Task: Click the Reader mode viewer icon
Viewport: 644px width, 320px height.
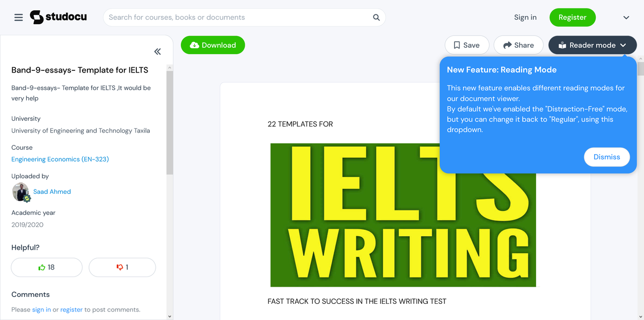Action: pos(562,45)
